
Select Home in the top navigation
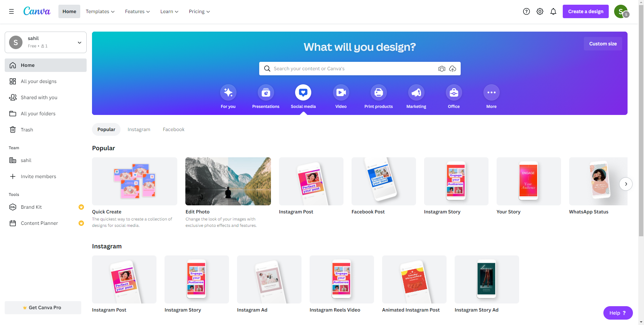pyautogui.click(x=69, y=11)
